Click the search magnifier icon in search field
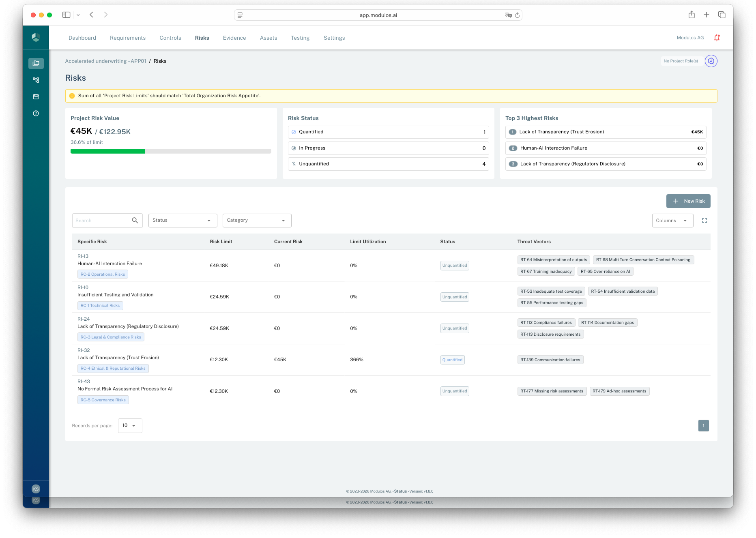 point(135,220)
